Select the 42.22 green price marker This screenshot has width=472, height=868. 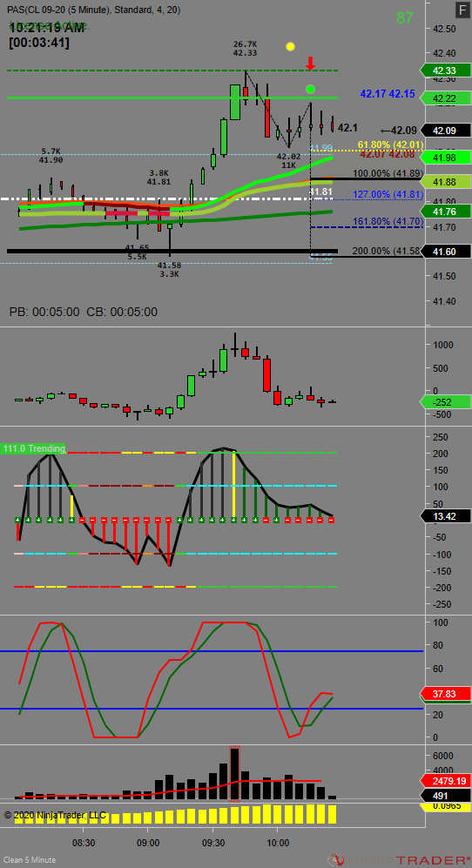(x=445, y=98)
